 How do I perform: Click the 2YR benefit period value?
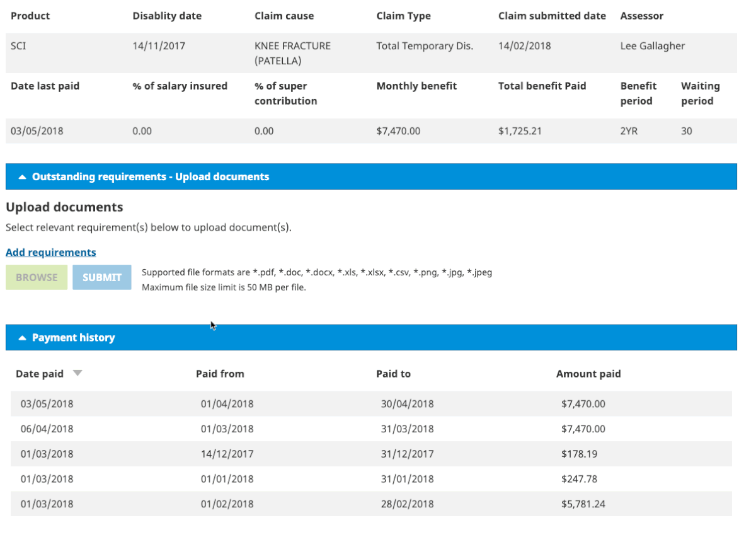629,131
